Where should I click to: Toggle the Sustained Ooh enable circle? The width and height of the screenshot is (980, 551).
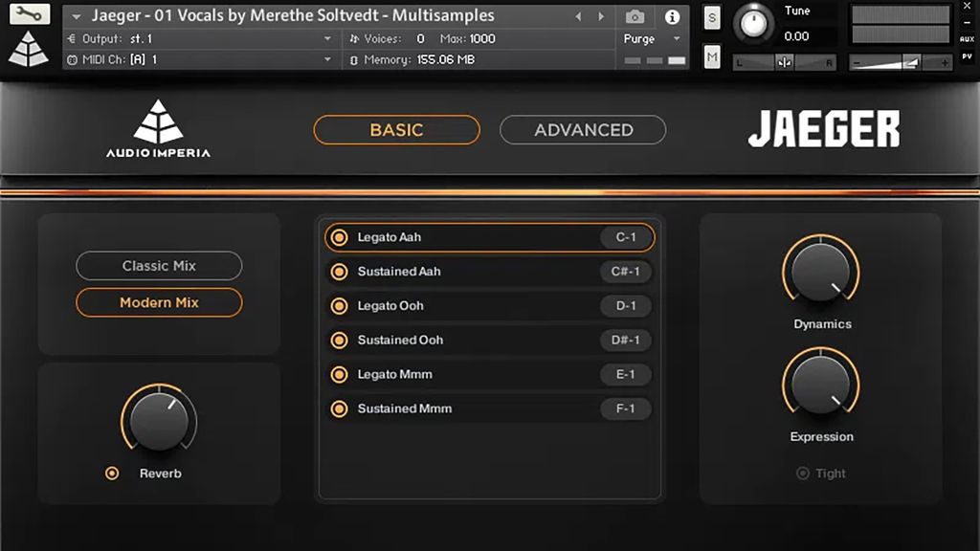340,341
